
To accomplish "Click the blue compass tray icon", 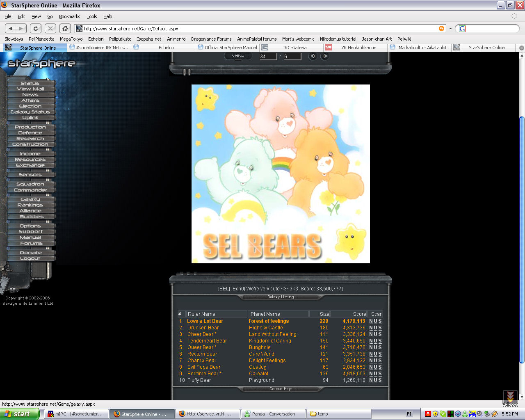I will click(x=457, y=414).
